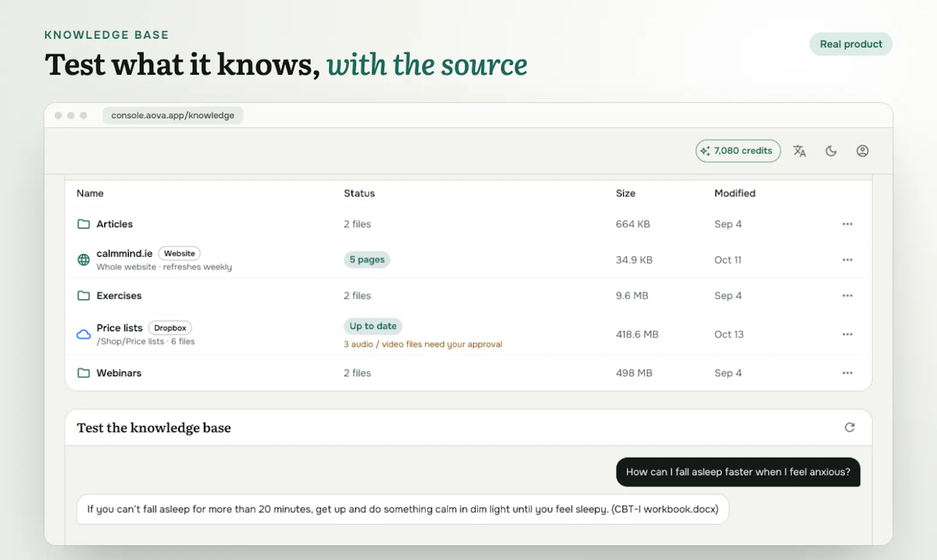Click the console.aova.app/knowledge address bar
937x560 pixels.
click(x=173, y=115)
